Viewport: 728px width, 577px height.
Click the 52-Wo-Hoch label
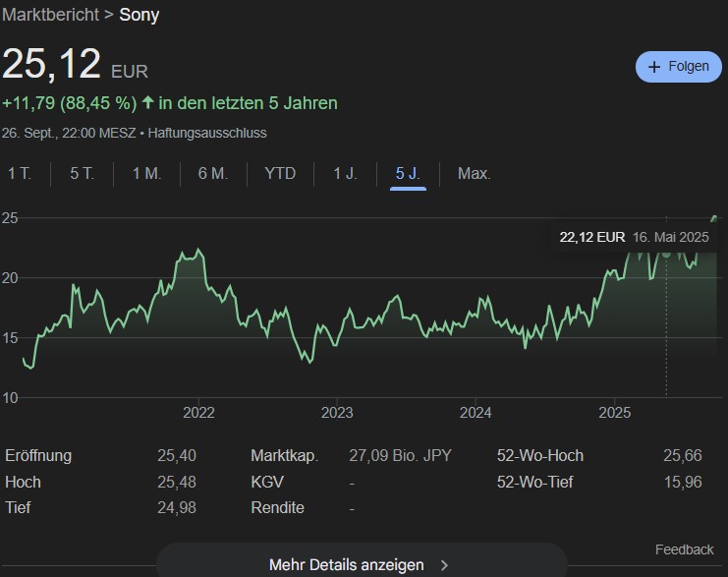pos(540,456)
